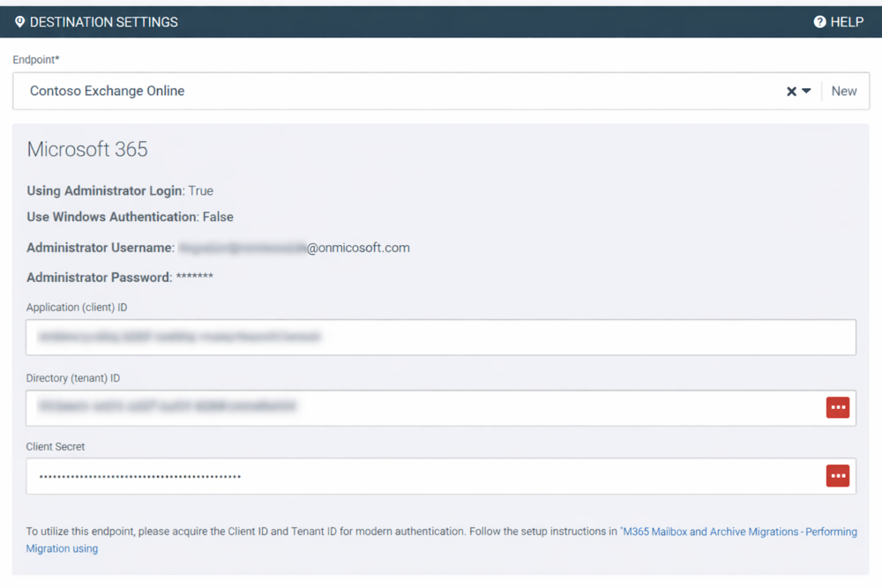882x588 pixels.
Task: Clear the selected endpoint with X icon
Action: [791, 92]
